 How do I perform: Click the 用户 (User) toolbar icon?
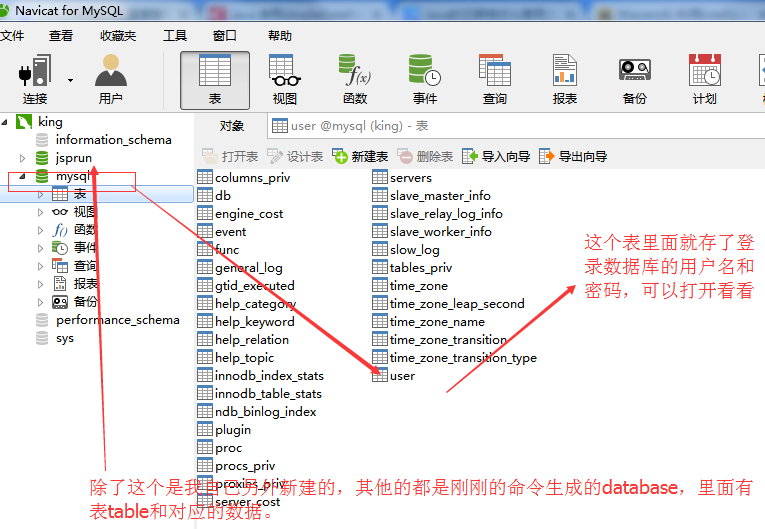[111, 79]
